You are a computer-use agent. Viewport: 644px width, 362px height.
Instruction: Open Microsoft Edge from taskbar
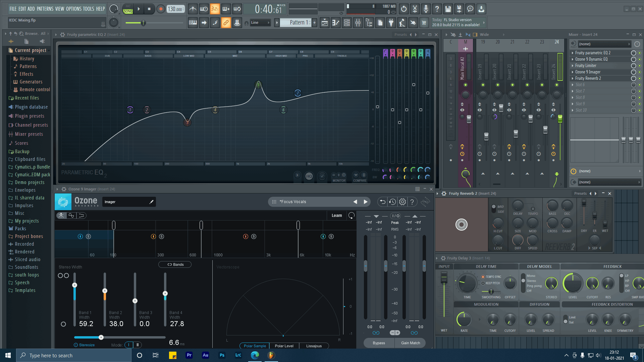click(x=255, y=355)
